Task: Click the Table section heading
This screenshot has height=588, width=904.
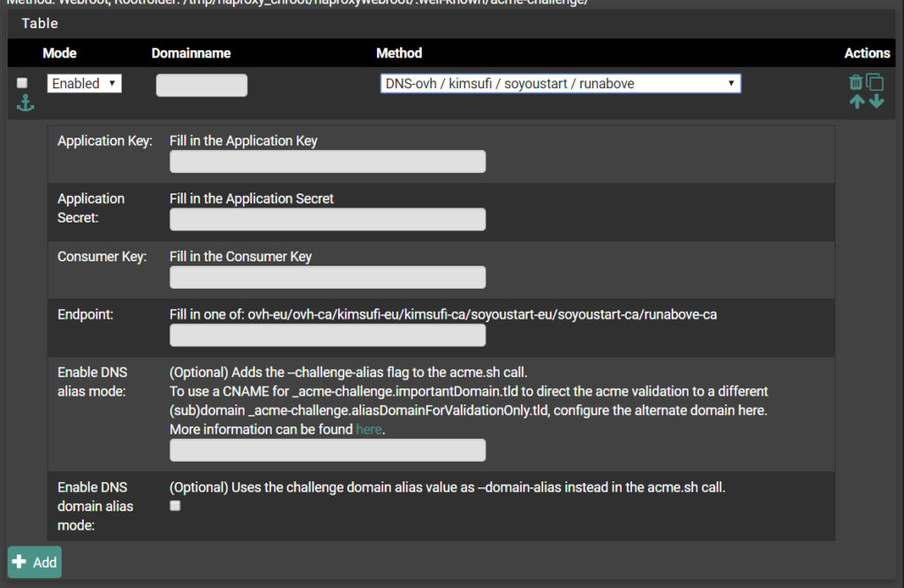Action: point(40,24)
